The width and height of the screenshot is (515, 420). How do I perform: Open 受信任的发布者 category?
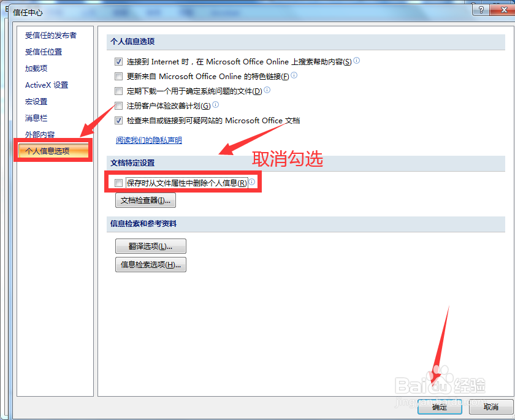click(x=50, y=35)
